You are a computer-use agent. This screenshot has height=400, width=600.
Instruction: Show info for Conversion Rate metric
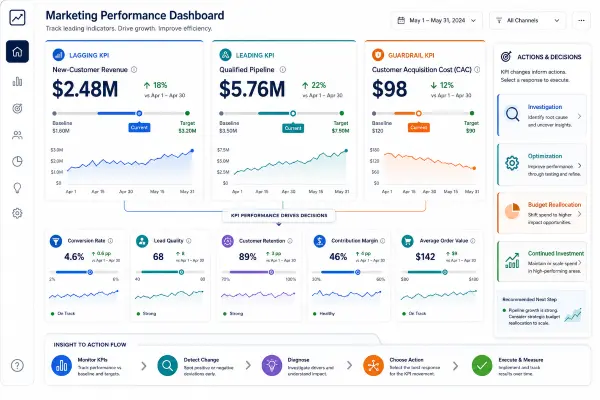pos(110,241)
